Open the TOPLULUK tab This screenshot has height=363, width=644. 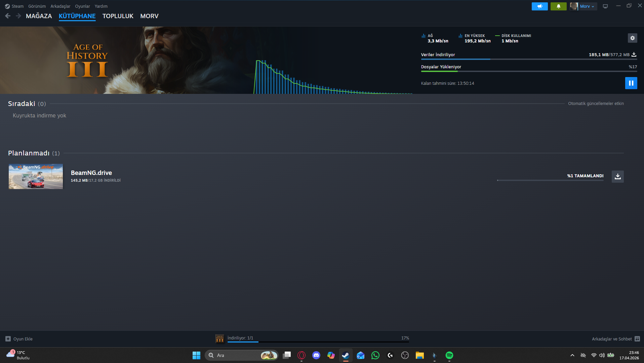click(x=118, y=16)
